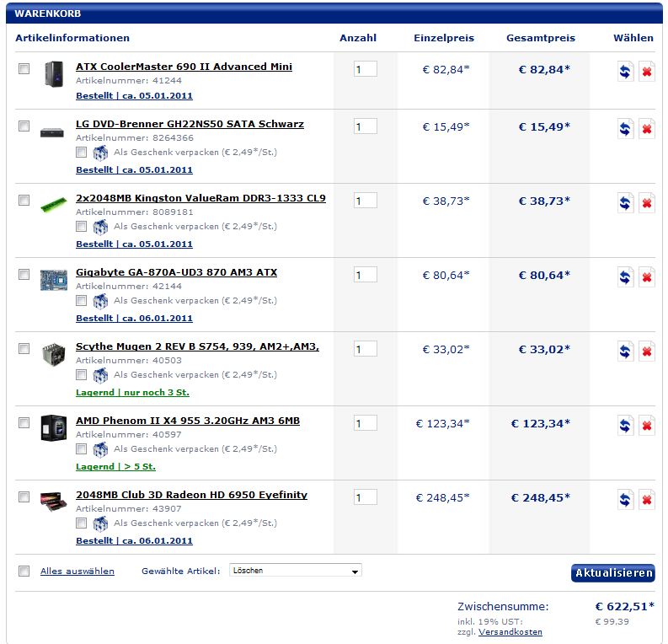
Task: Remove Club 3D Radeon HD 6950 item
Action: point(646,500)
